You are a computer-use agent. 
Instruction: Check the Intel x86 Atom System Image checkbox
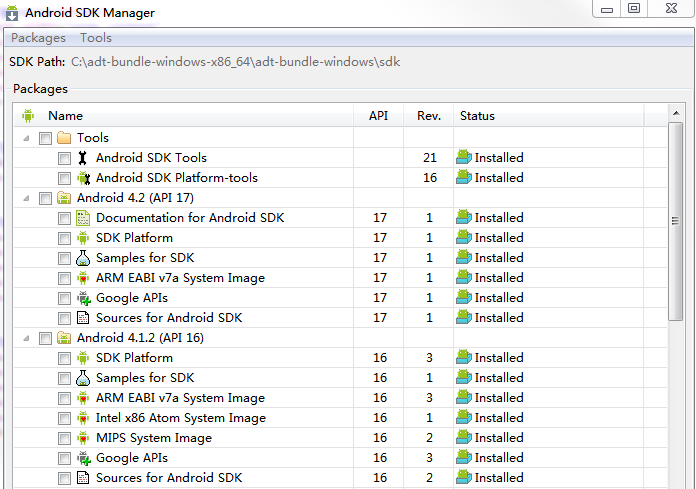(x=64, y=418)
